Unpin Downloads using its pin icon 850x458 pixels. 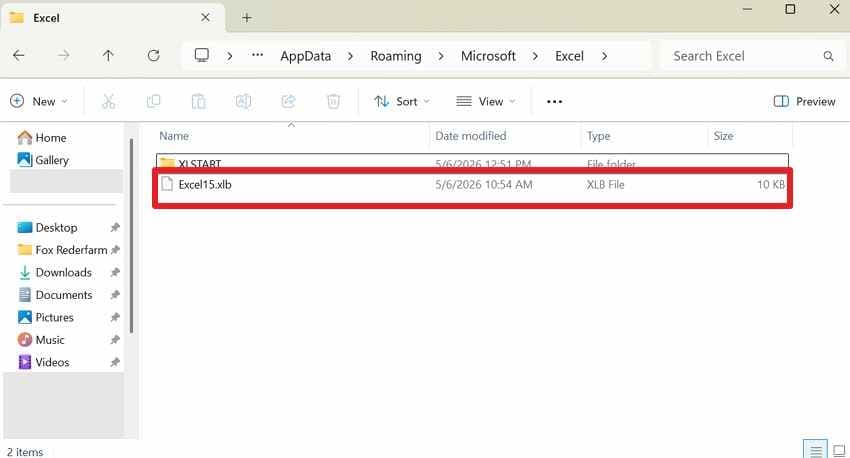(x=115, y=273)
